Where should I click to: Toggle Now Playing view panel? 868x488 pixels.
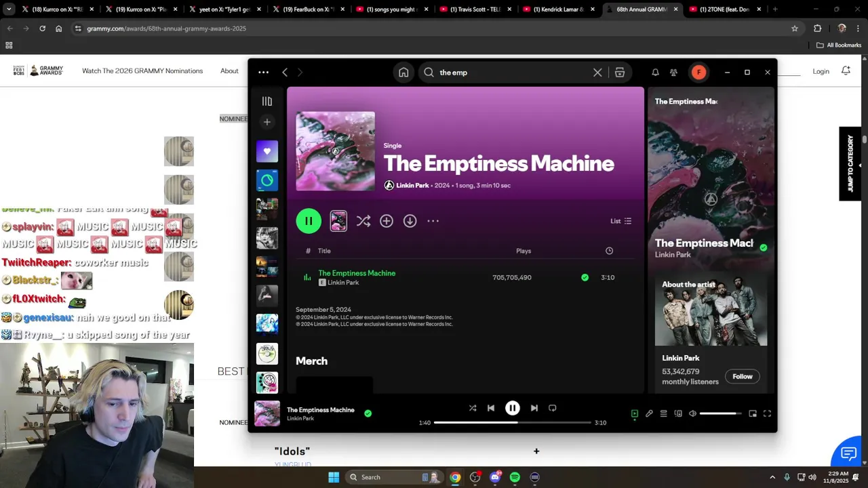tap(635, 413)
